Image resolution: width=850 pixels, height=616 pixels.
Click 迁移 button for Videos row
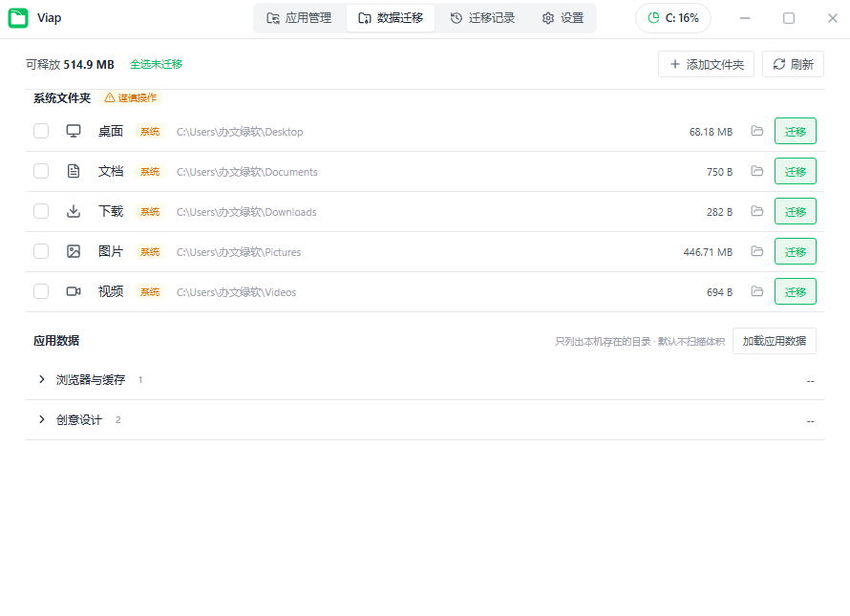[796, 291]
